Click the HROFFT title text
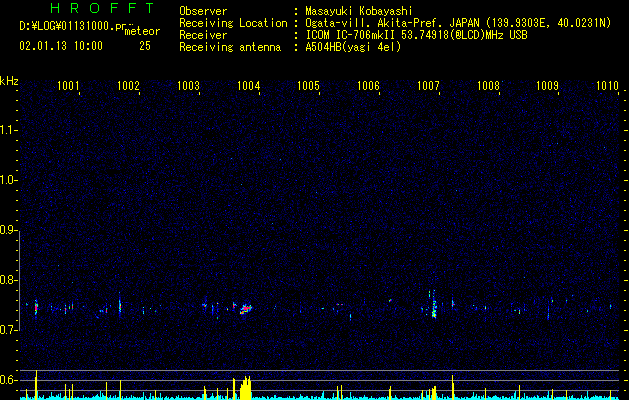This screenshot has height=400, width=629. click(x=102, y=8)
